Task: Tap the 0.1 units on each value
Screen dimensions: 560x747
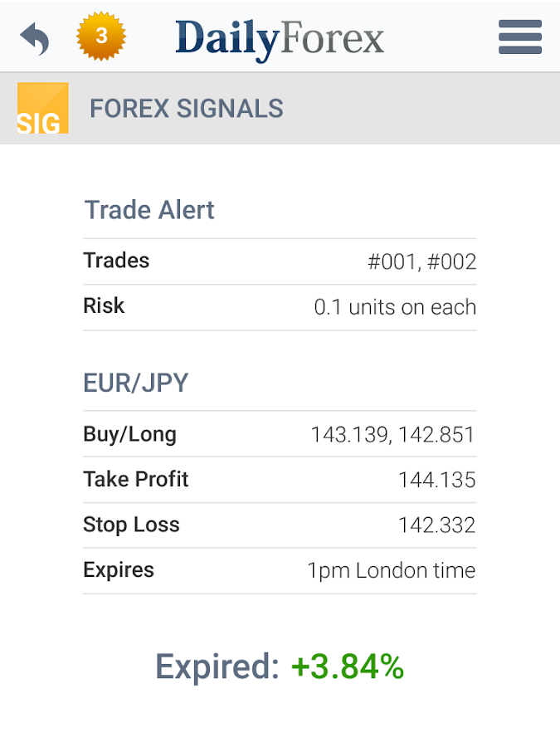Action: coord(395,308)
